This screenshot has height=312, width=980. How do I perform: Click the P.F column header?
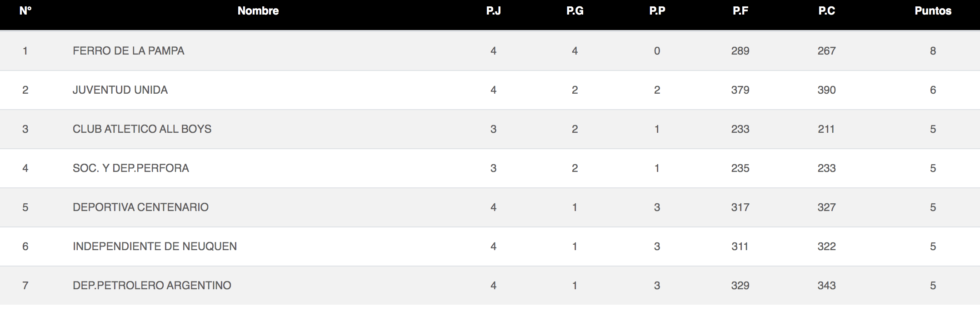tap(740, 11)
